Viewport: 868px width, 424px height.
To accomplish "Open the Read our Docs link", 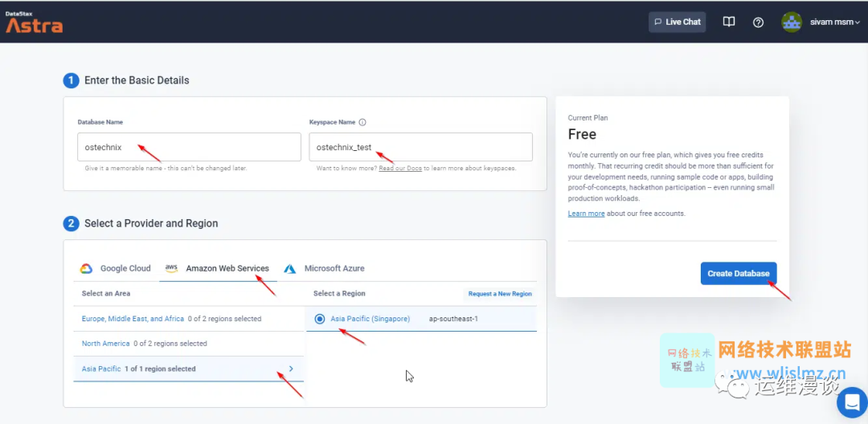I will 400,168.
